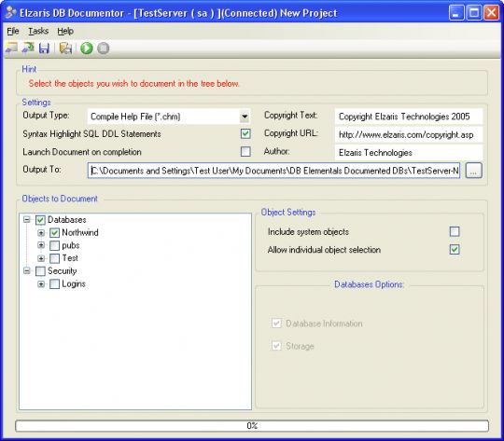Toggle the Database Information checkbox
Image resolution: width=504 pixels, height=441 pixels.
click(x=276, y=324)
